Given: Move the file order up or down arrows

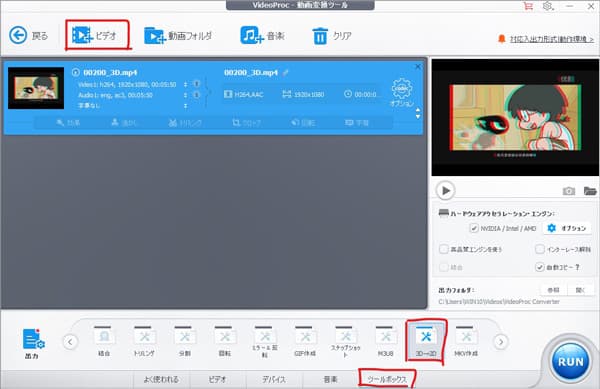Looking at the screenshot, I should (418, 113).
